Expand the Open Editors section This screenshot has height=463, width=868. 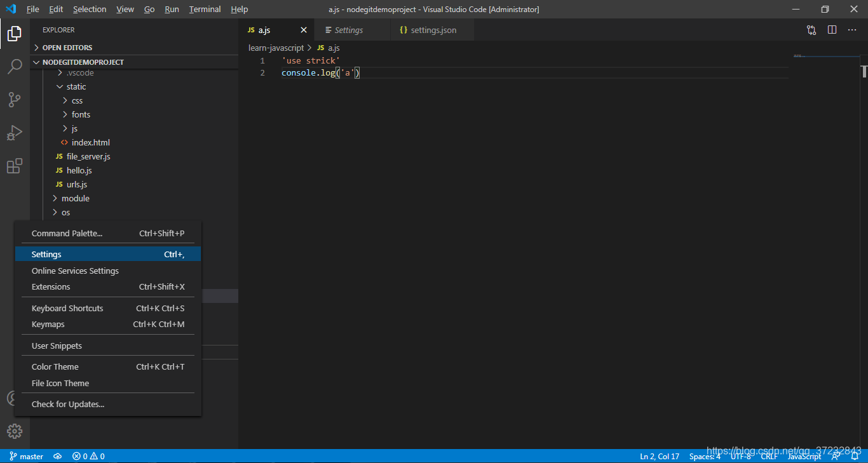point(134,48)
